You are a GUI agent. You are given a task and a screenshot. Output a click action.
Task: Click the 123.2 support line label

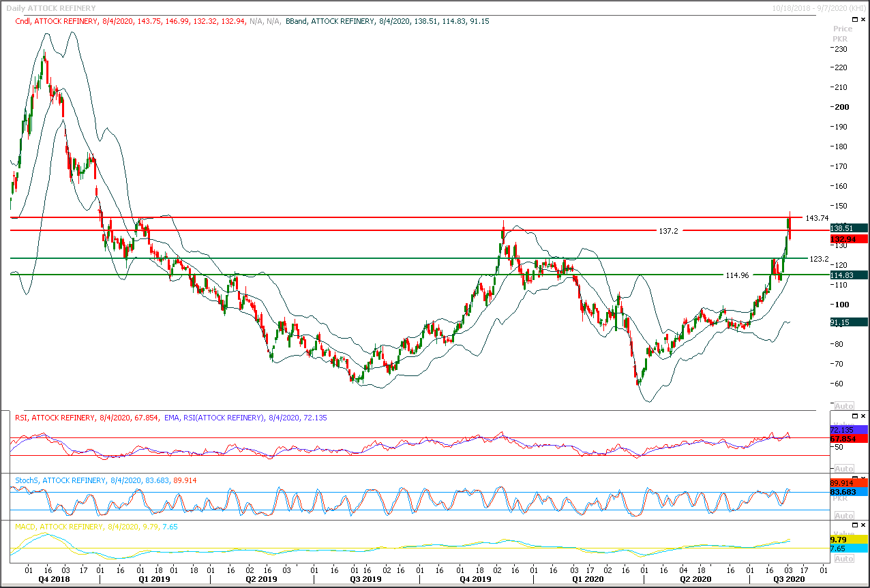coord(819,259)
